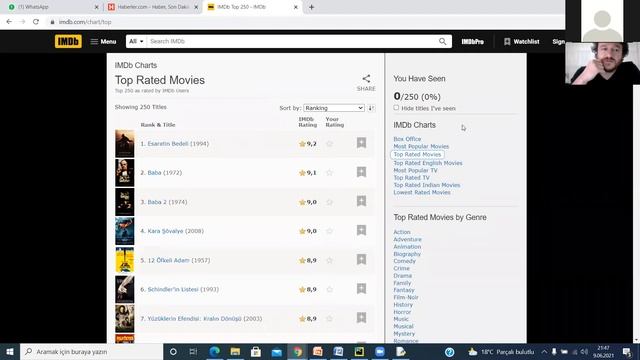Open Task View on taskbar
This screenshot has width=640, height=360.
point(193,351)
